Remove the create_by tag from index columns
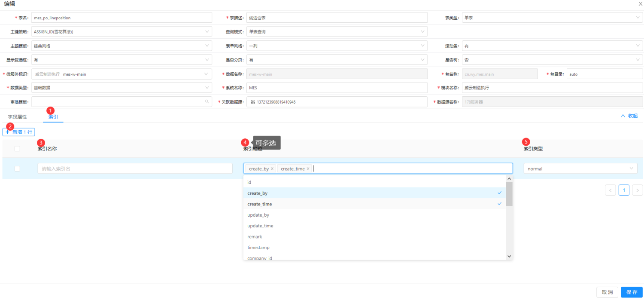This screenshot has height=300, width=644. (x=272, y=169)
